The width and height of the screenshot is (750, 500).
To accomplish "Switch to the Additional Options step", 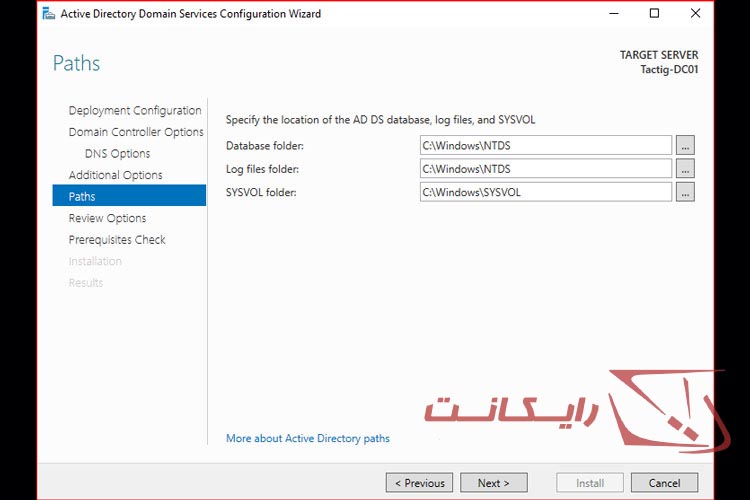I will point(115,175).
